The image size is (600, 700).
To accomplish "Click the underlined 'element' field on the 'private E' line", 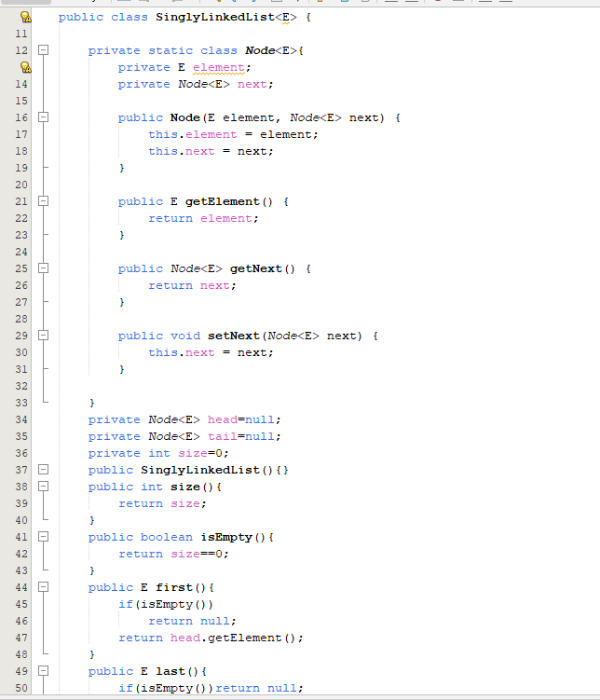I will [x=219, y=67].
